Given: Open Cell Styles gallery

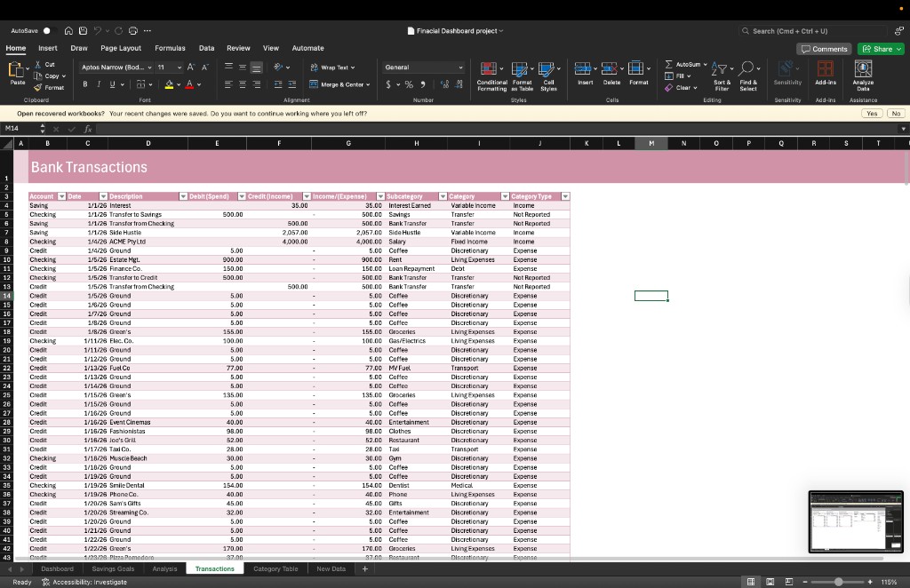Looking at the screenshot, I should pos(548,75).
